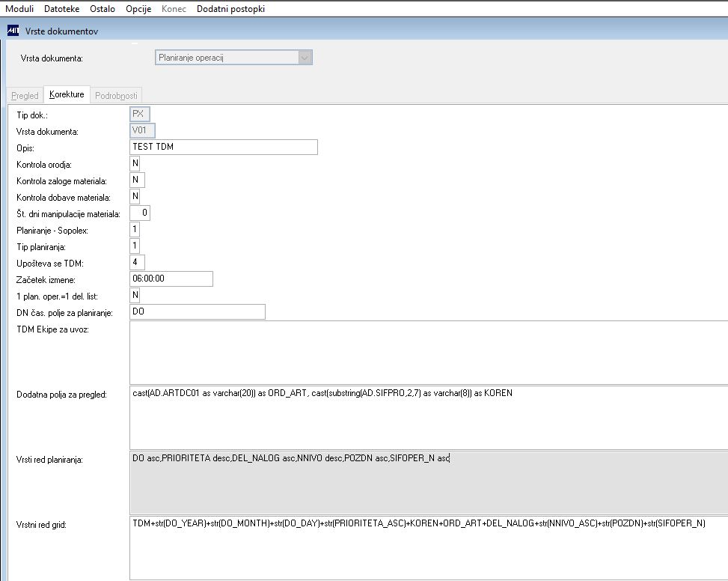The image size is (728, 581).
Task: Click the Kontrola orodja N field
Action: click(135, 163)
